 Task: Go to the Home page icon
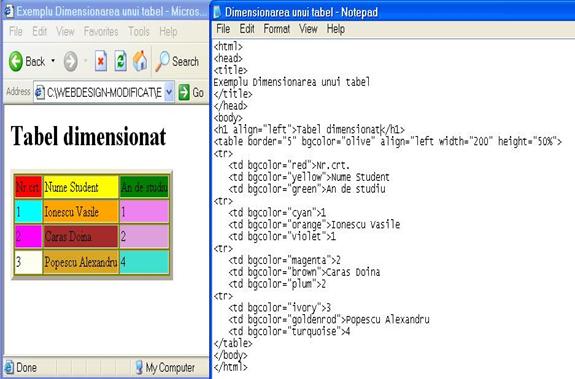click(x=140, y=61)
